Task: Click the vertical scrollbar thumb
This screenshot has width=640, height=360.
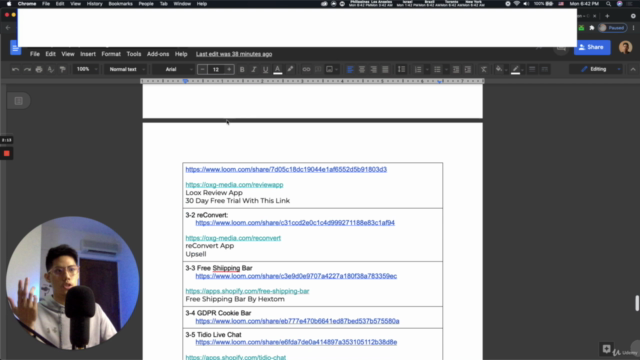Action: point(637,303)
